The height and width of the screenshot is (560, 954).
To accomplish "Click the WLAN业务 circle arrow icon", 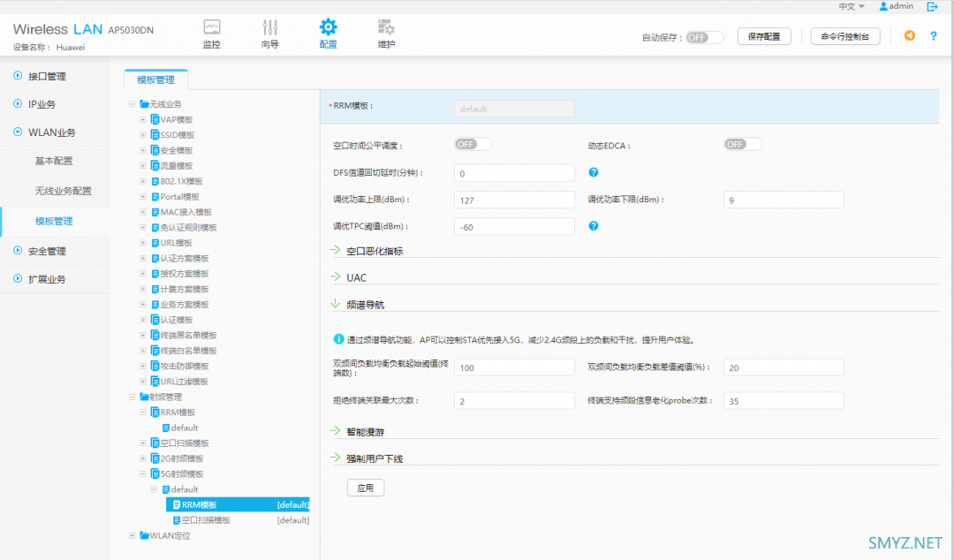I will pos(18,132).
